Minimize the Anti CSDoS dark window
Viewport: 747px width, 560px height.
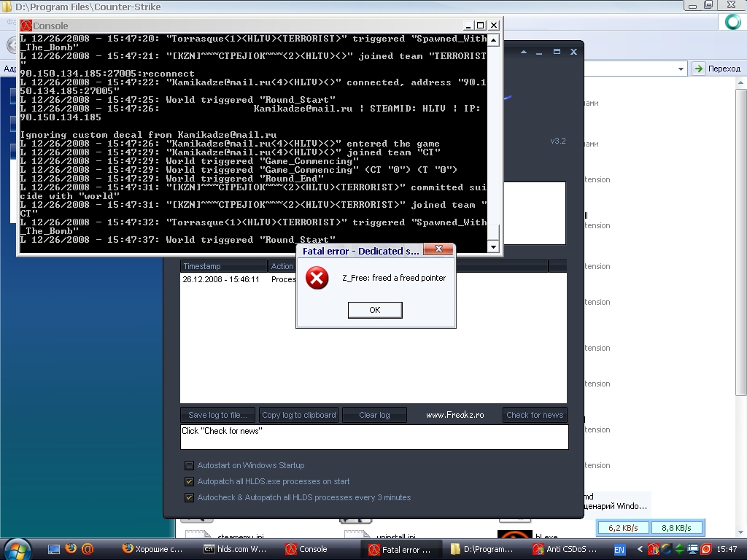click(539, 52)
